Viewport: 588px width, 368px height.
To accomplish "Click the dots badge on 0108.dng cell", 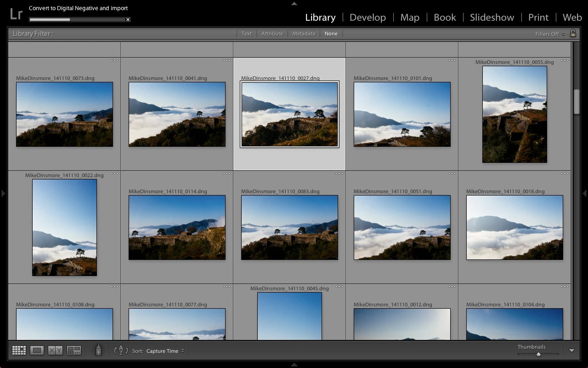I will [114, 287].
